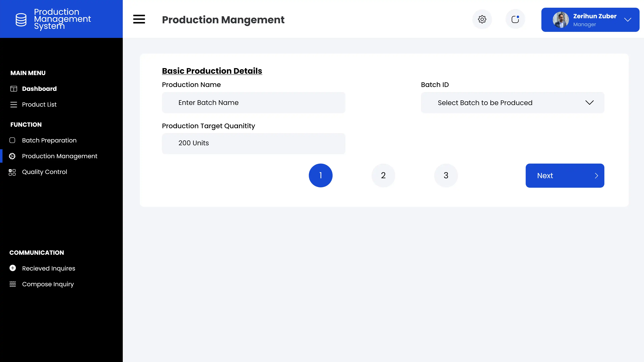The height and width of the screenshot is (362, 644).
Task: Click the Dashboard table icon
Action: 13,89
